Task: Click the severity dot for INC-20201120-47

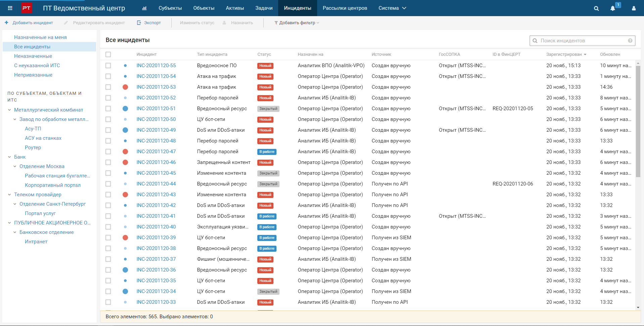Action: 125,152
